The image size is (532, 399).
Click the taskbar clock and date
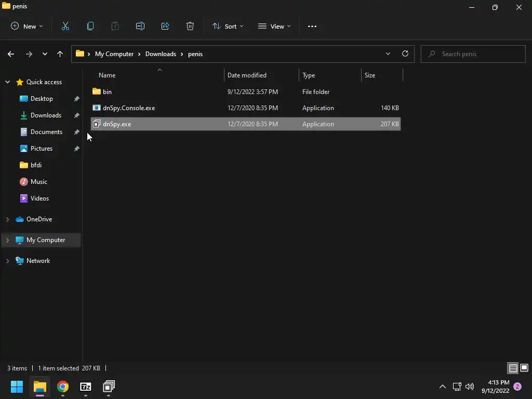pyautogui.click(x=495, y=387)
